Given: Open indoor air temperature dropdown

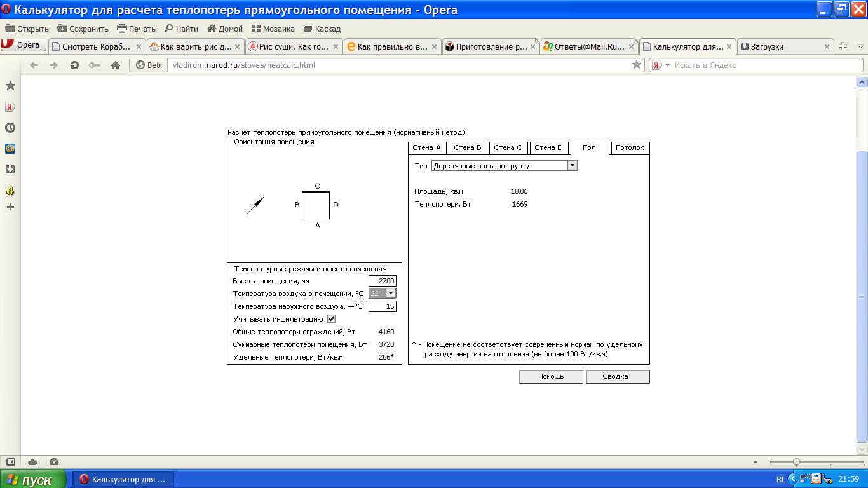Looking at the screenshot, I should coord(383,294).
